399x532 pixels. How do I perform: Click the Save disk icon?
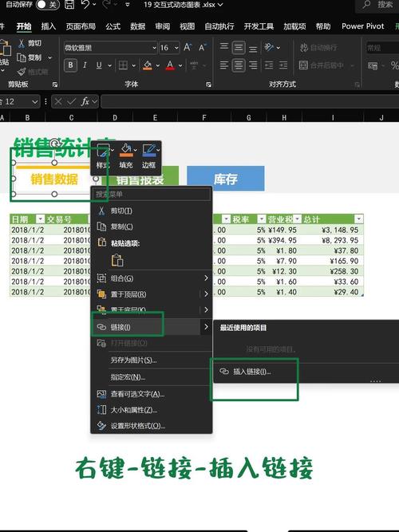pyautogui.click(x=69, y=5)
